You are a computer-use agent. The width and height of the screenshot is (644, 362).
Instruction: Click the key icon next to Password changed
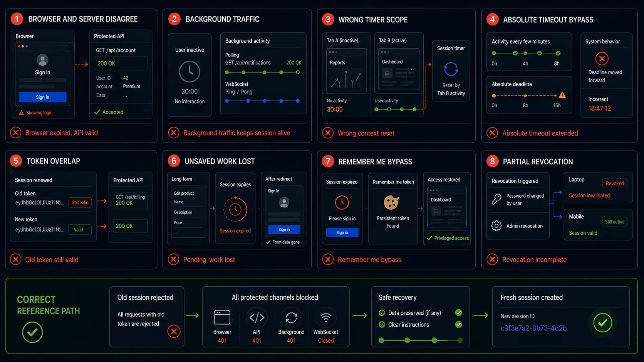click(x=496, y=199)
